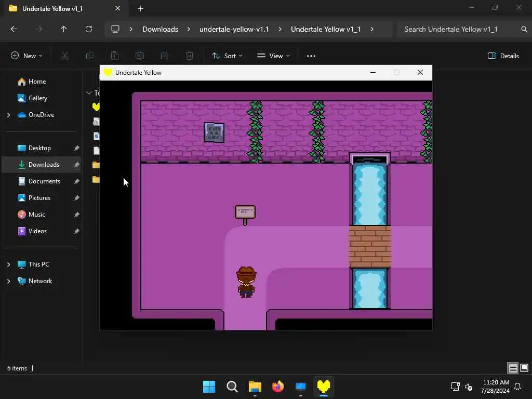
Task: Select Downloads in quick access
Action: [42, 165]
